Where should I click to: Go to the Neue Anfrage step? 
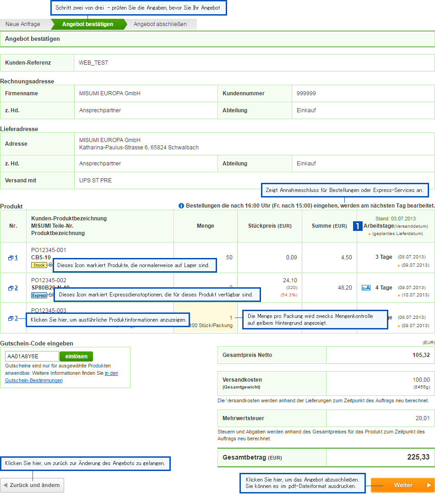tap(23, 24)
